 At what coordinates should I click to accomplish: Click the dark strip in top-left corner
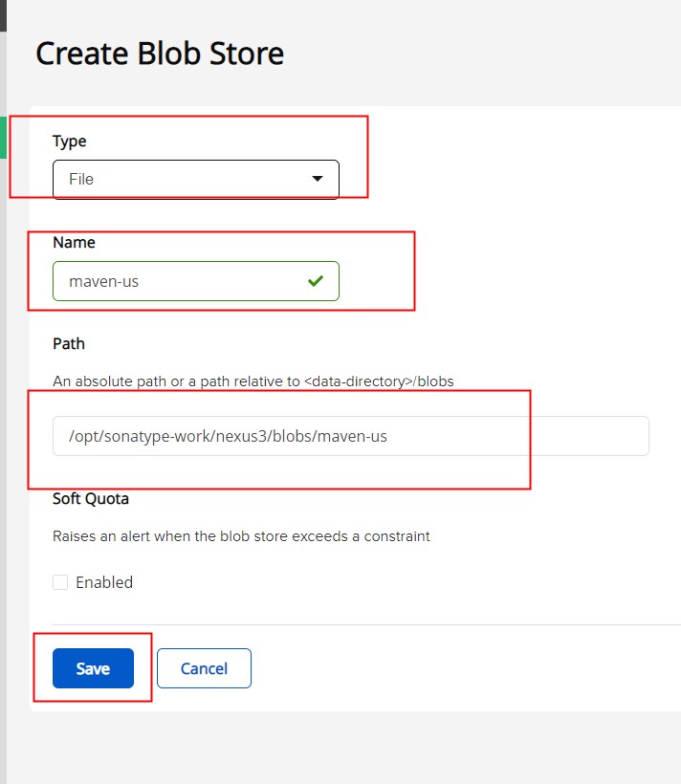[3, 14]
